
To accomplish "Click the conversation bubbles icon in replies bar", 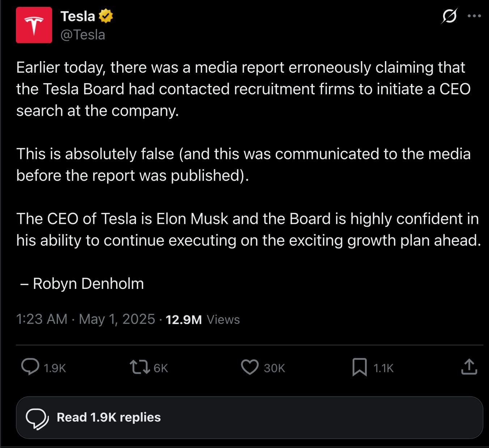I will pyautogui.click(x=37, y=419).
